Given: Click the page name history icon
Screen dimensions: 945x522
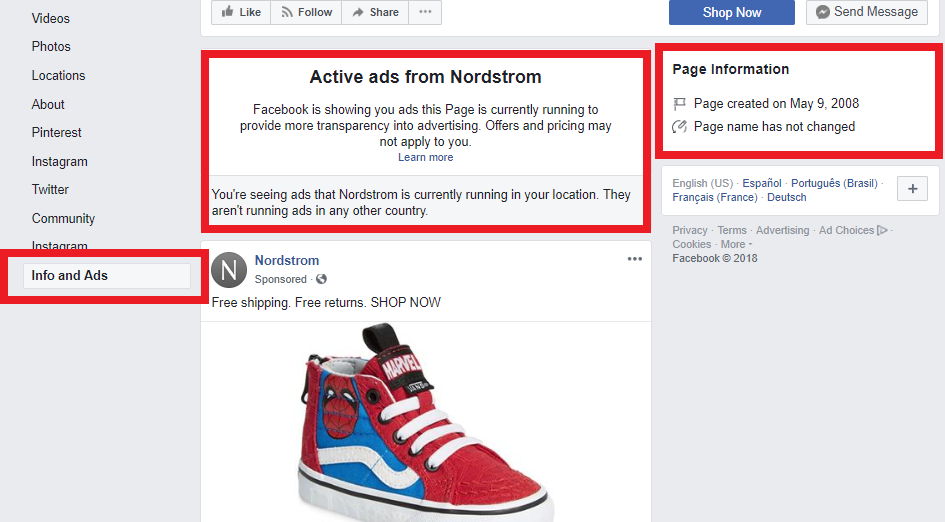Looking at the screenshot, I should tap(679, 127).
